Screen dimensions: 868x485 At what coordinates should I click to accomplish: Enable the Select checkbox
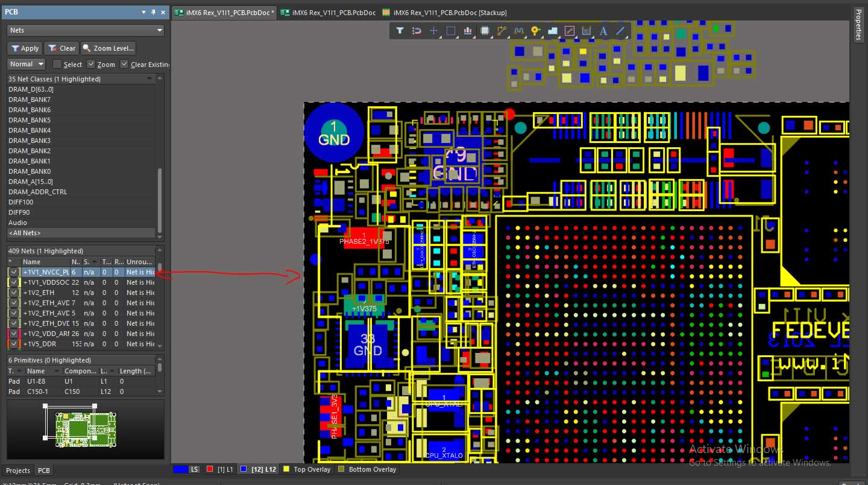(57, 64)
